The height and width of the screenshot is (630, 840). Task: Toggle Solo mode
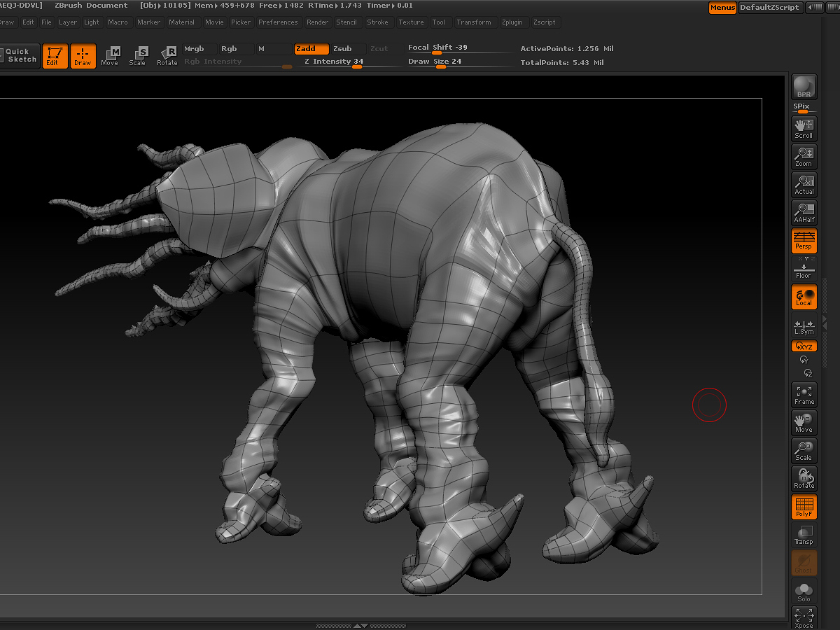[x=804, y=591]
